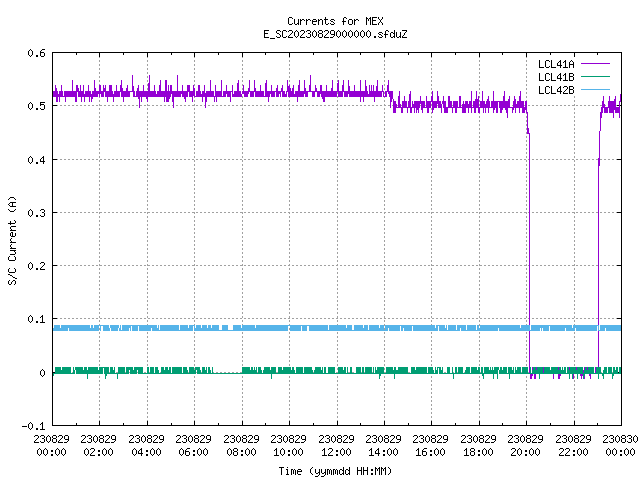Viewport: 640px width, 480px height.
Task: Click the x-axis tick 230829 12:00
Action: [x=336, y=445]
